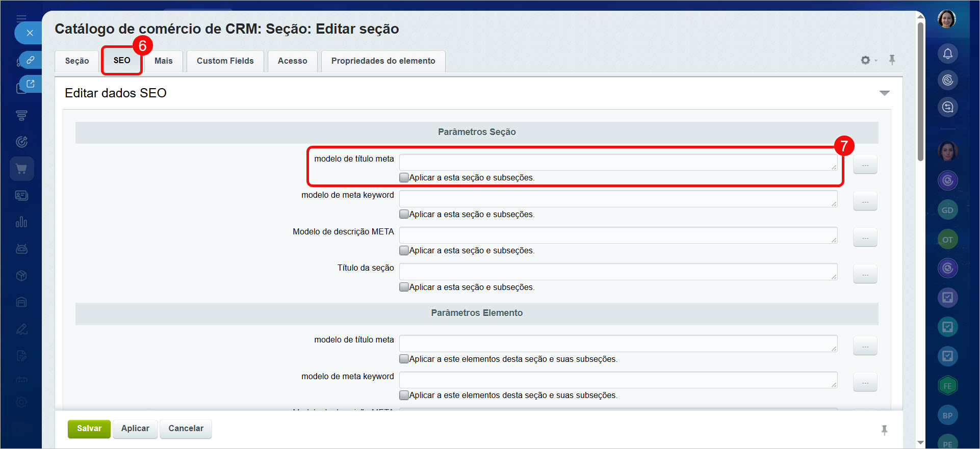The width and height of the screenshot is (980, 449).
Task: Click the notifications bell icon
Action: click(x=947, y=54)
